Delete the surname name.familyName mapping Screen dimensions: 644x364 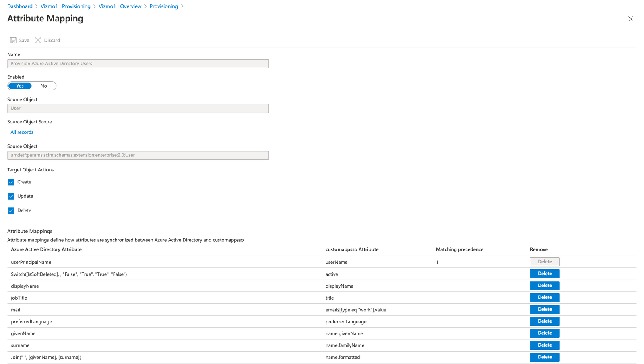(545, 345)
